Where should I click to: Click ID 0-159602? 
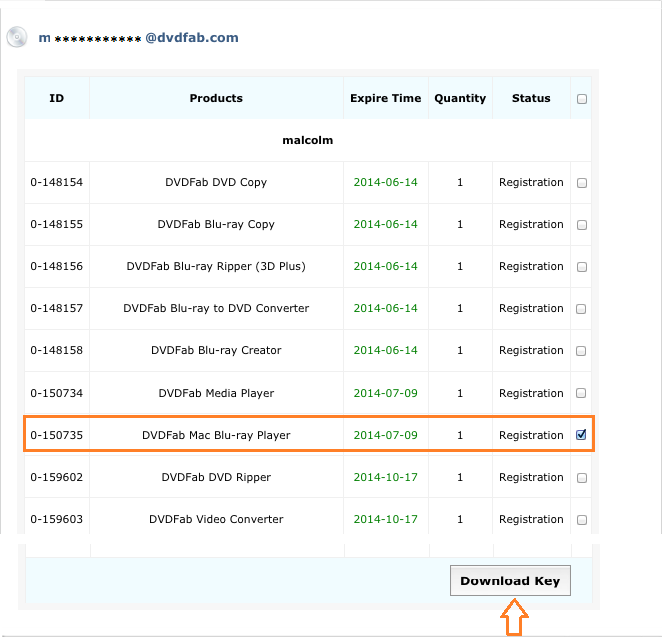[x=57, y=477]
